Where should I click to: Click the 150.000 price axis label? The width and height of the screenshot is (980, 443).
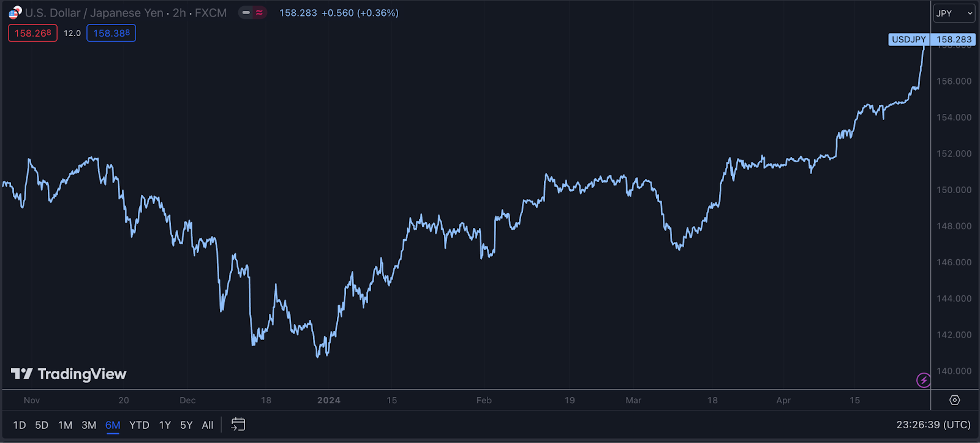954,190
